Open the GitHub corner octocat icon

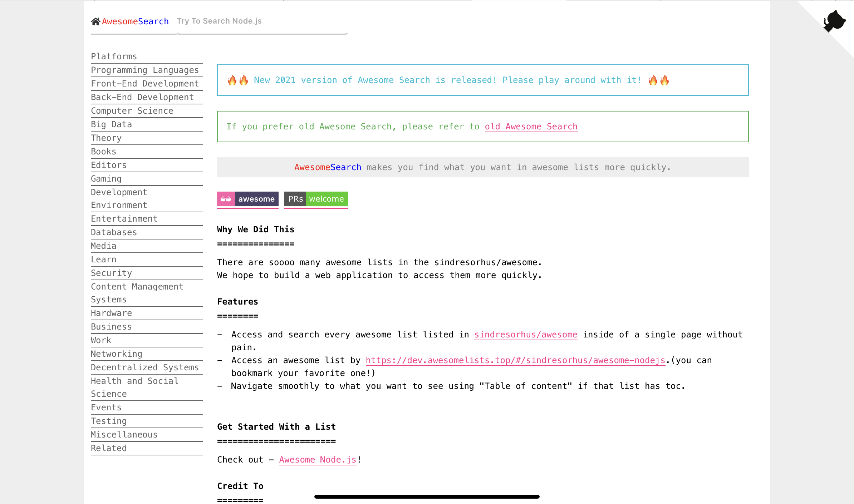834,21
